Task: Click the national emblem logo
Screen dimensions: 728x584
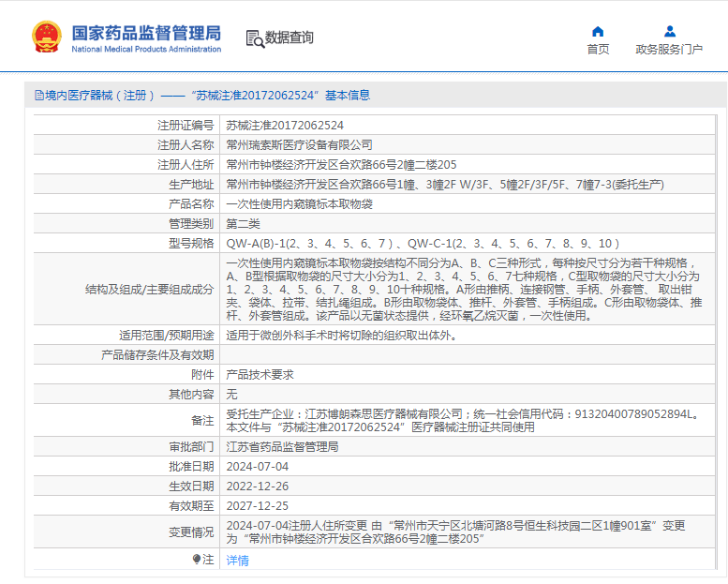Action: tap(47, 37)
